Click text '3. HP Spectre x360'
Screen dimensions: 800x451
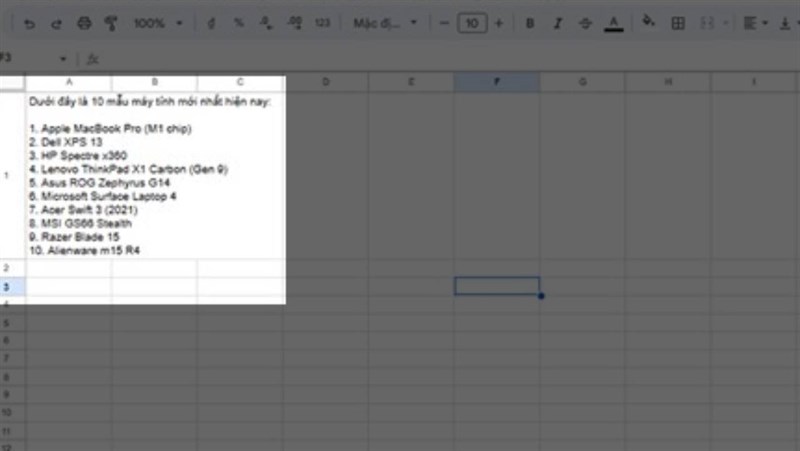click(78, 156)
